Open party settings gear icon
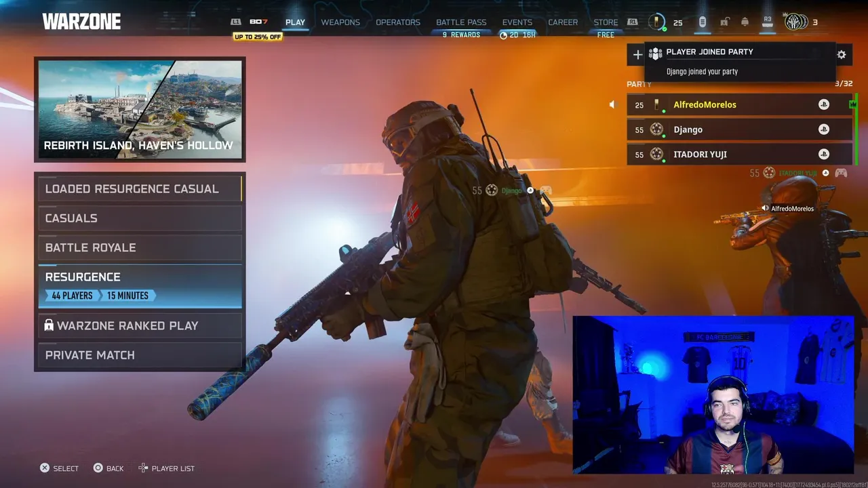 coord(842,55)
